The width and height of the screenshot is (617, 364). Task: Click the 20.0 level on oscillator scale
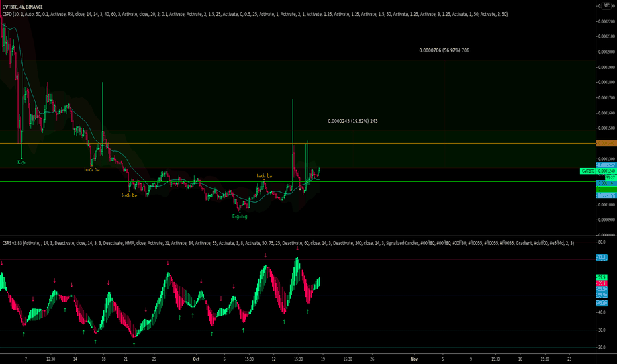pyautogui.click(x=602, y=347)
